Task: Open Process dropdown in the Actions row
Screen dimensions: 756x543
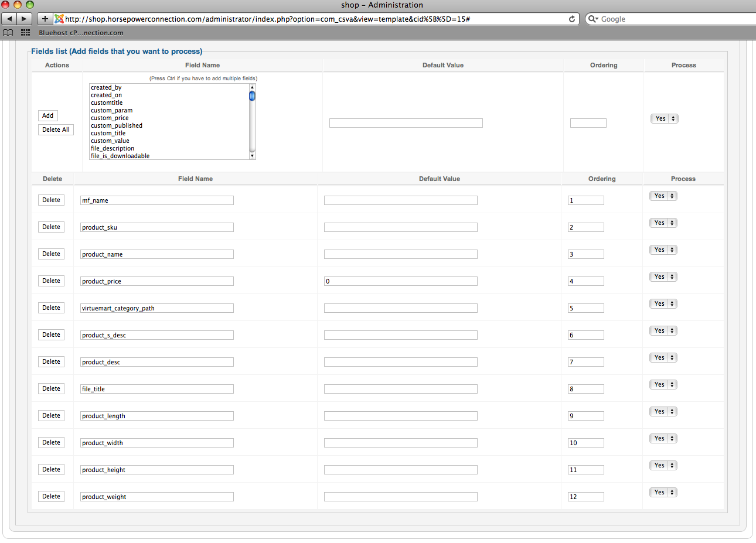Action: click(664, 119)
